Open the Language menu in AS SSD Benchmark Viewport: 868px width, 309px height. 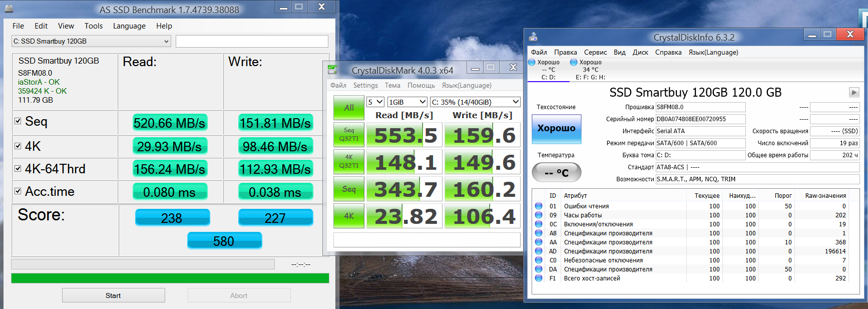(129, 26)
